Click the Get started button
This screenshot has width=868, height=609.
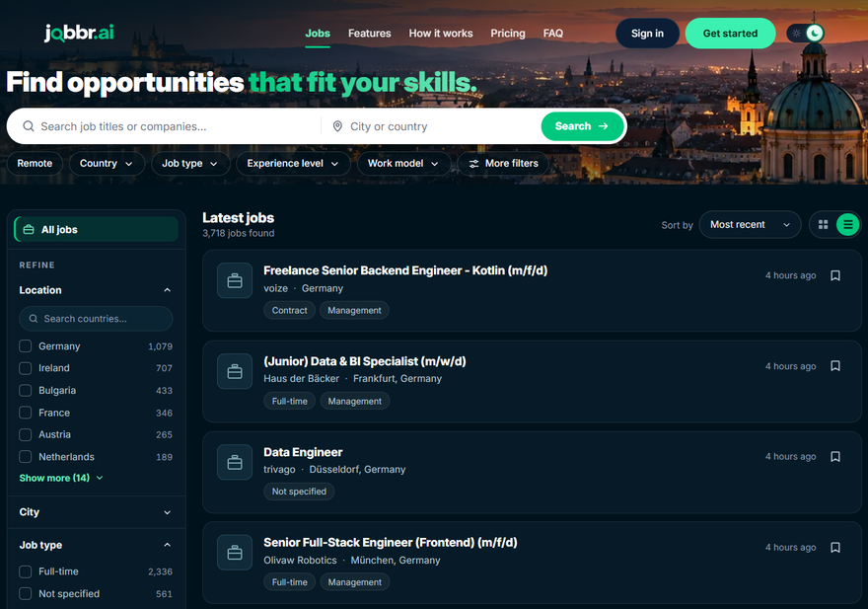tap(730, 34)
